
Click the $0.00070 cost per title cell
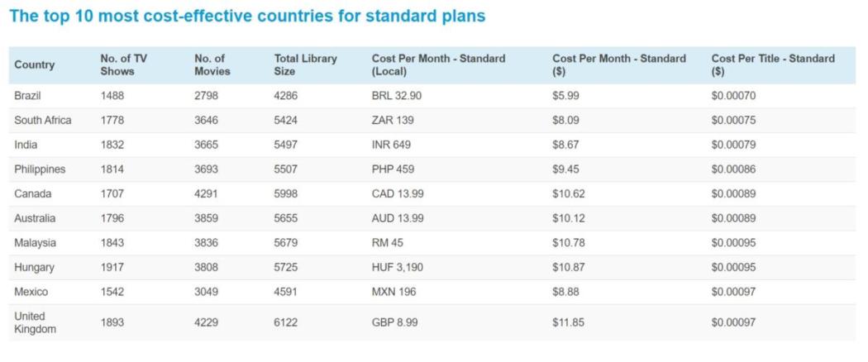coord(733,96)
